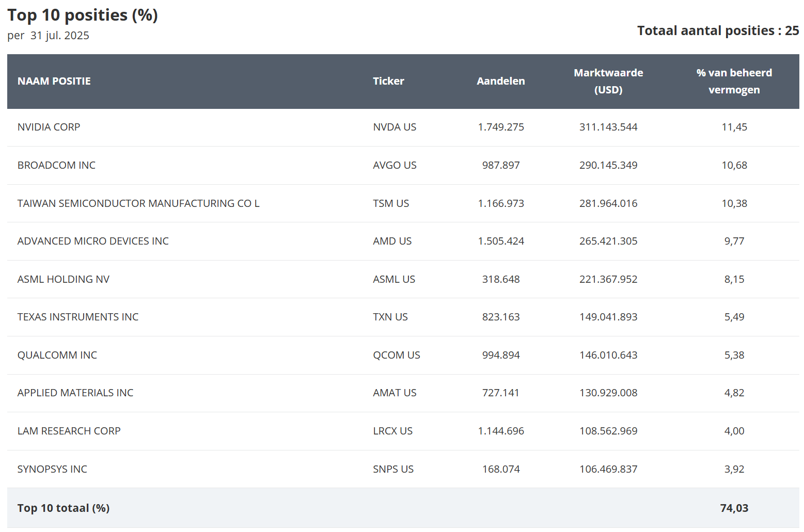
Task: Select the BROADCOM INC row name
Action: 56,165
